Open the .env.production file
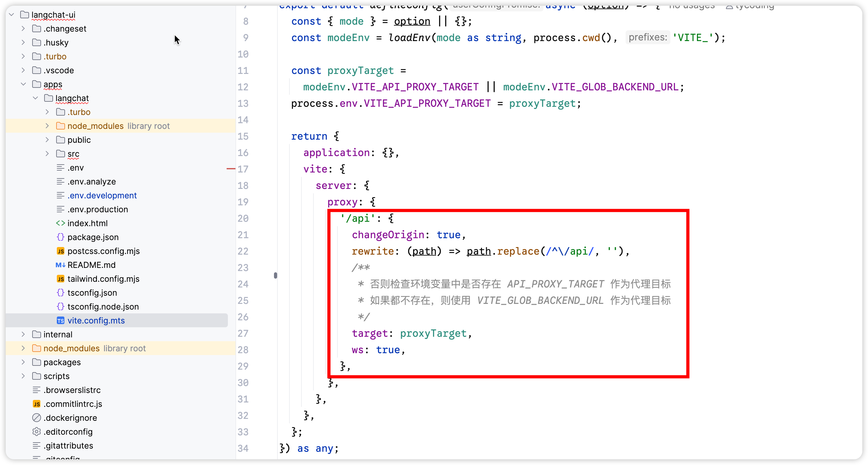Viewport: 868px width, 465px height. [98, 209]
